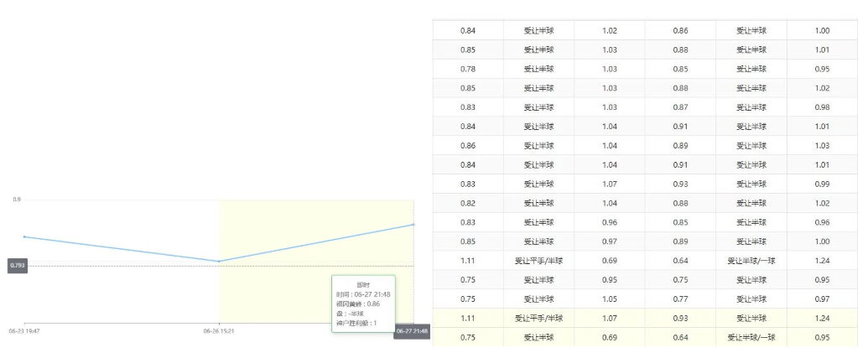Click the 1.00 cell in the top row
The width and height of the screenshot is (868, 353).
pos(822,31)
